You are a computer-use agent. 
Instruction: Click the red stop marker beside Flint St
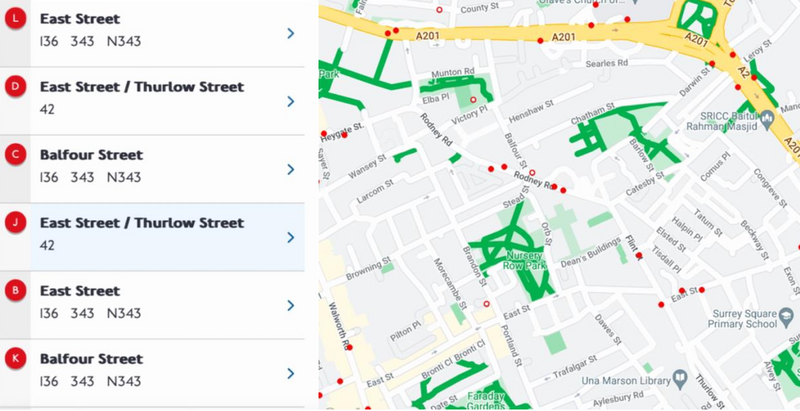click(639, 257)
